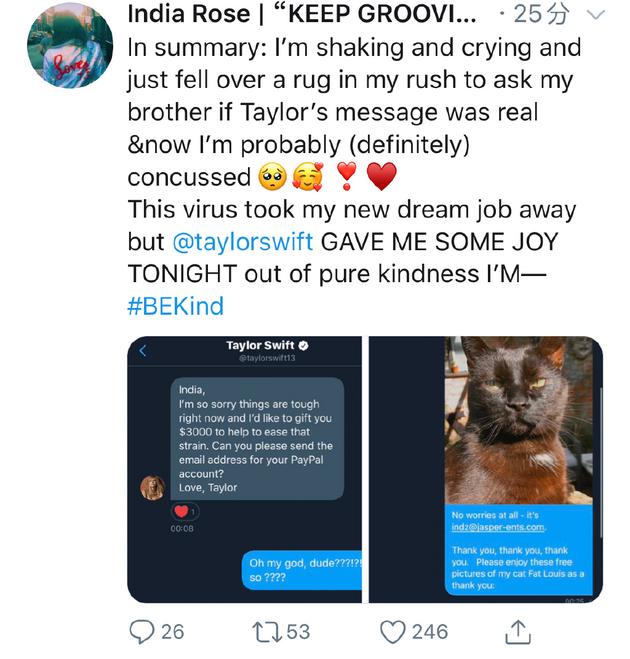Image resolution: width=630 pixels, height=659 pixels.
Task: Click the back arrow in DM screenshot
Action: click(143, 350)
